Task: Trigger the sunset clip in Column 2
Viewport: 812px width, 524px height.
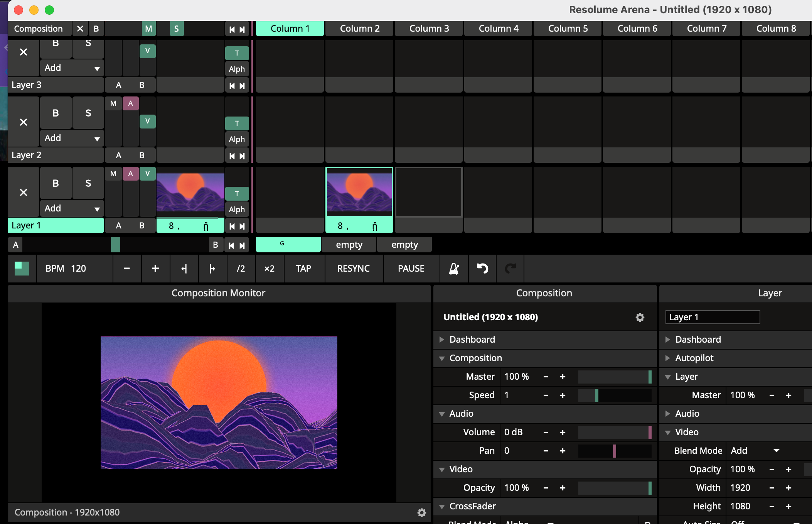Action: coord(359,192)
